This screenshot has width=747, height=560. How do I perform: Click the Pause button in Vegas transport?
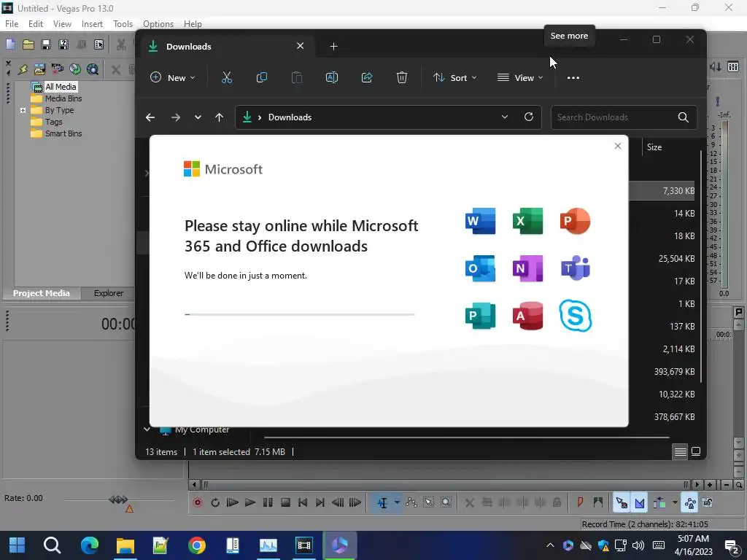pyautogui.click(x=268, y=502)
